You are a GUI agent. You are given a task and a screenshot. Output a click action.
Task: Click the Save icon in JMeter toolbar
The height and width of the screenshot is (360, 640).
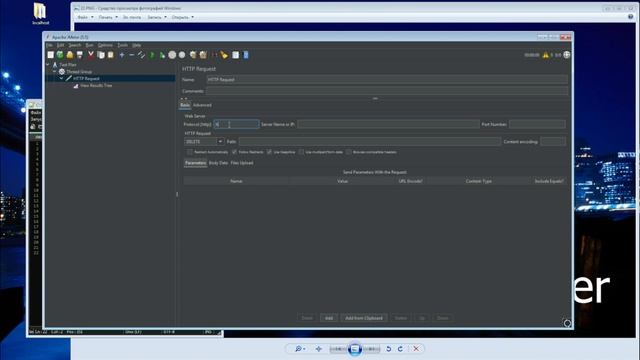coord(80,55)
